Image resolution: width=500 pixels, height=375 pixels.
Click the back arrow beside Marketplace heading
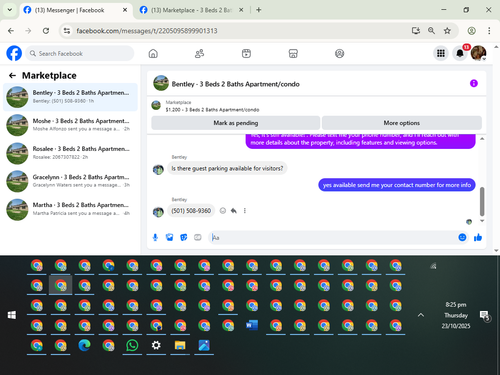tap(12, 76)
